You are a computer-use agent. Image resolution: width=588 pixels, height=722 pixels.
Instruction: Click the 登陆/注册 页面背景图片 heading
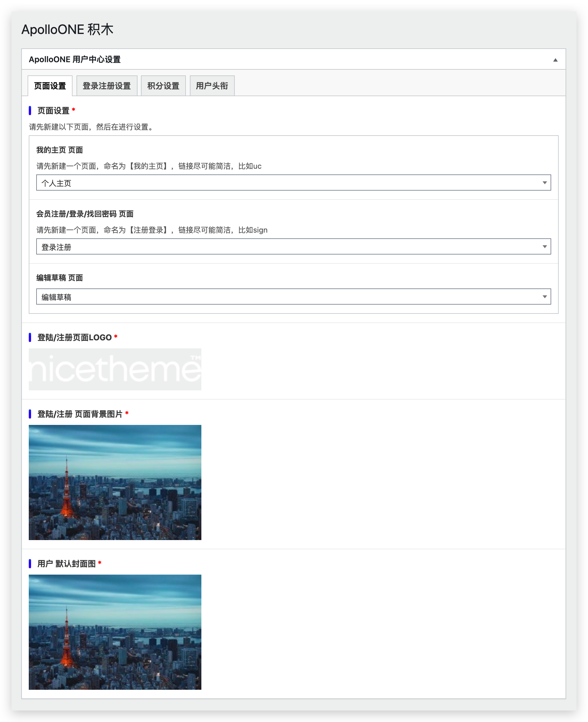point(80,414)
